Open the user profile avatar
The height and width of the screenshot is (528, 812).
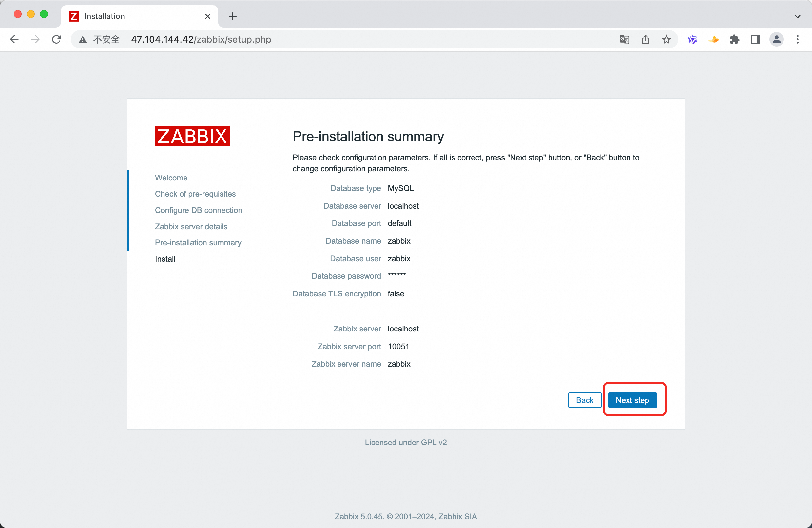776,39
